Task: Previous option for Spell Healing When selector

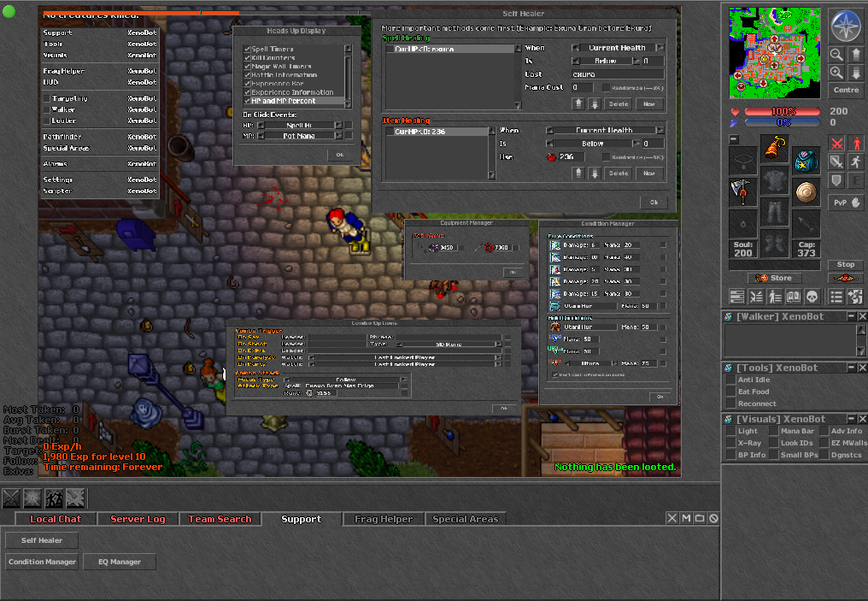Action: (575, 48)
